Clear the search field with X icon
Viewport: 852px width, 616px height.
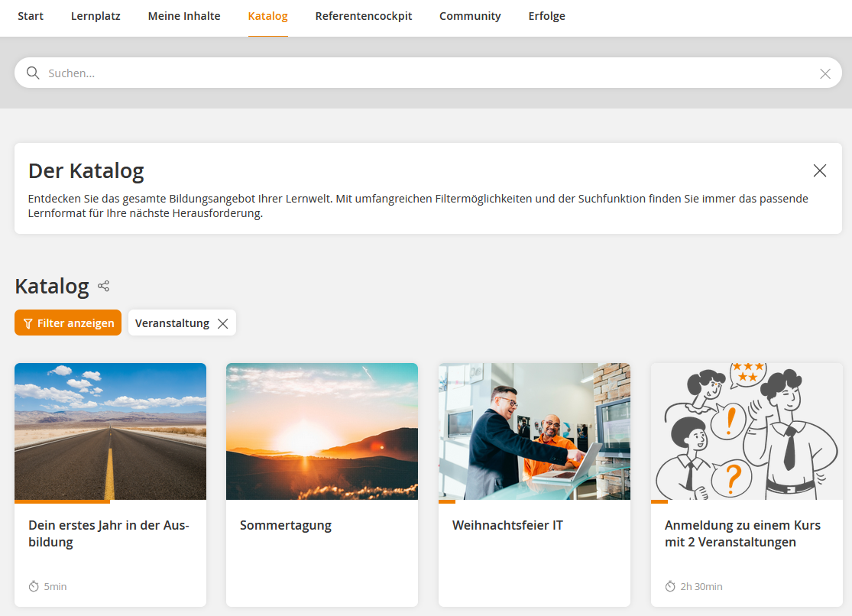click(x=825, y=73)
